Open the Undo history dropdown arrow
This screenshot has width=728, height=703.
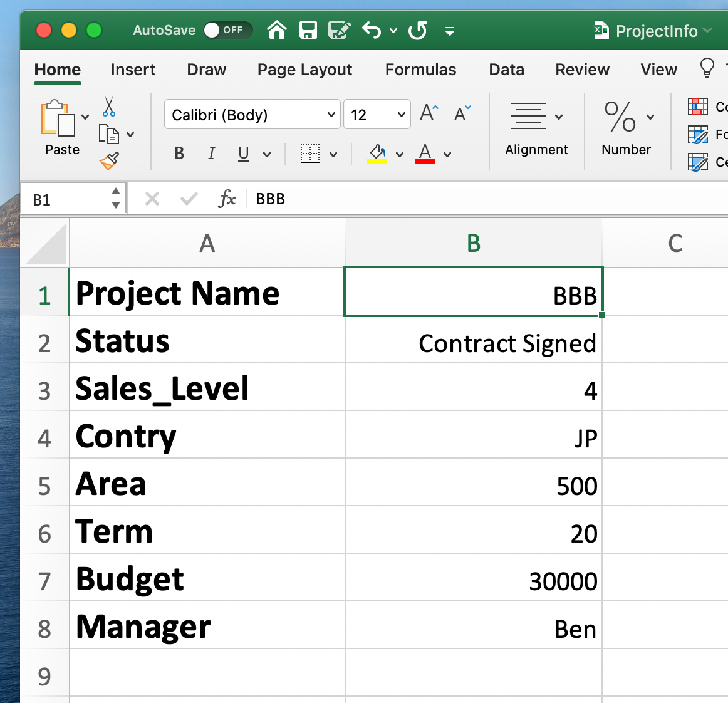point(393,31)
